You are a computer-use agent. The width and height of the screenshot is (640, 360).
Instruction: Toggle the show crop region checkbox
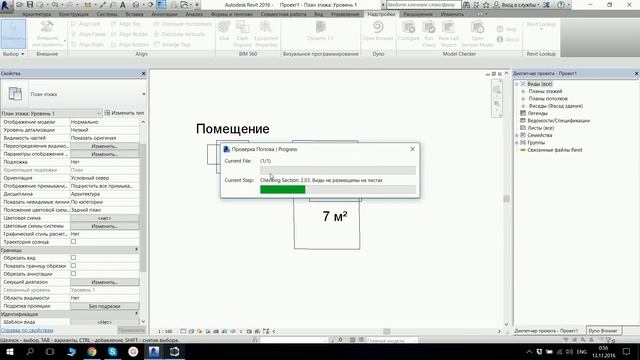[73, 266]
